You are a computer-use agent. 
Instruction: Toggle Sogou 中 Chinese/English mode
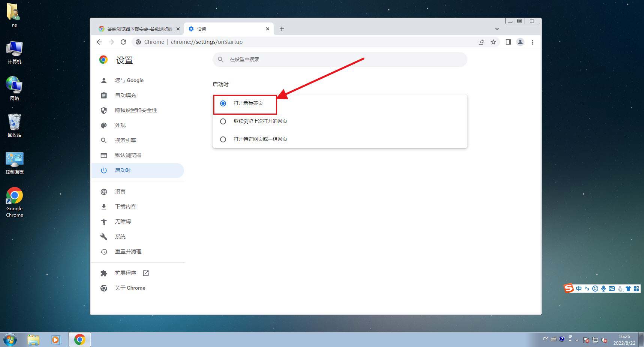coord(579,289)
